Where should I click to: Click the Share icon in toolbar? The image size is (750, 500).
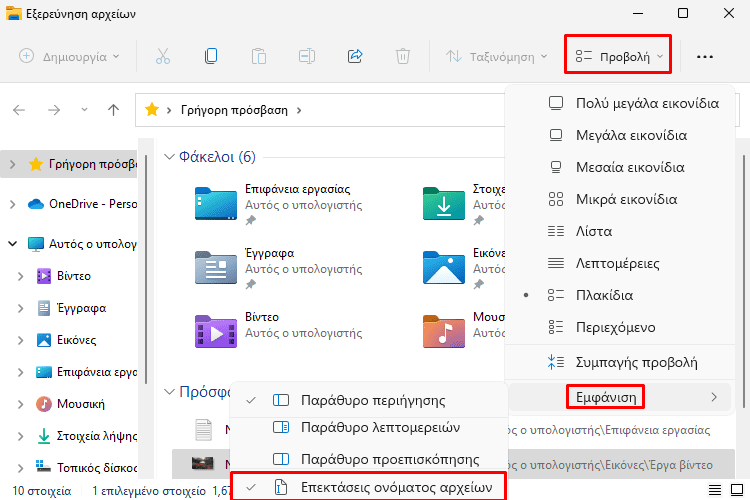coord(354,57)
